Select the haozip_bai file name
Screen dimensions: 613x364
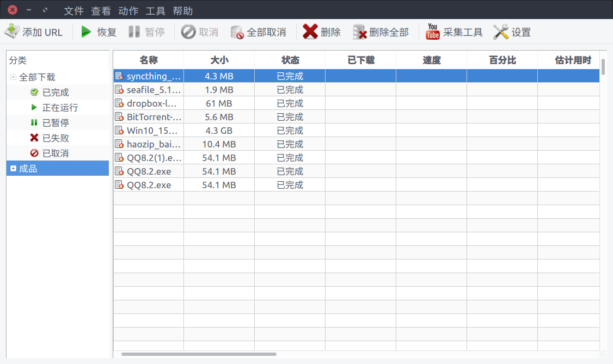154,145
